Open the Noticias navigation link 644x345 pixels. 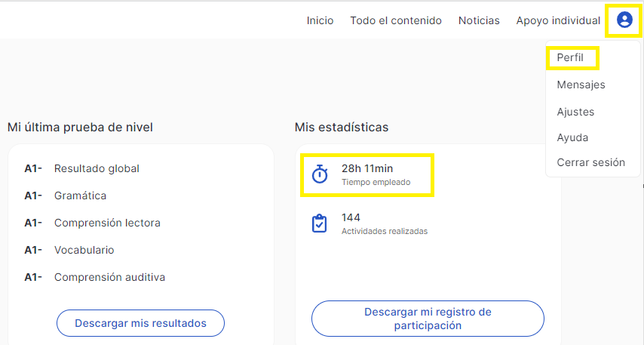point(479,20)
